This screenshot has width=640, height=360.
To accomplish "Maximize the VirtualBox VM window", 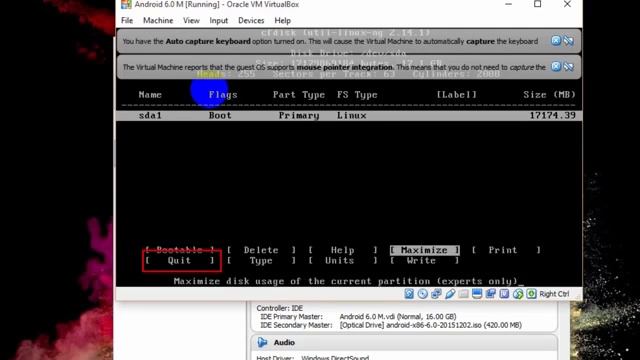I will click(x=538, y=4).
